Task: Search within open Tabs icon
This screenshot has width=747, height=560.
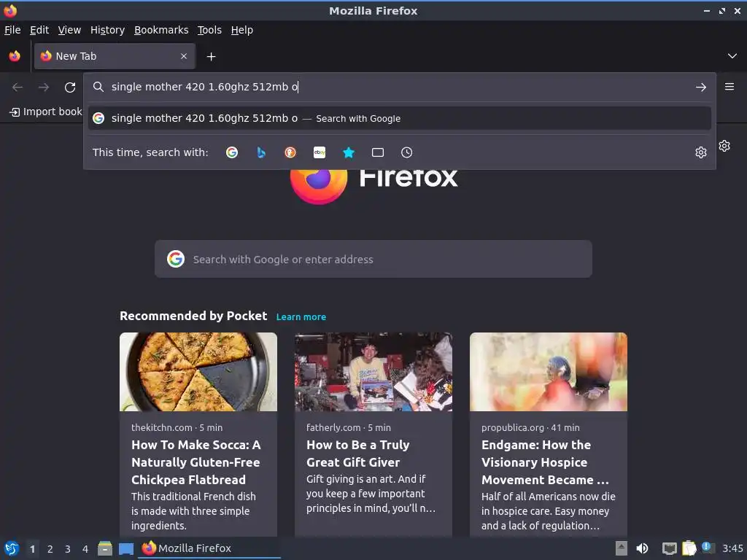Action: point(378,152)
